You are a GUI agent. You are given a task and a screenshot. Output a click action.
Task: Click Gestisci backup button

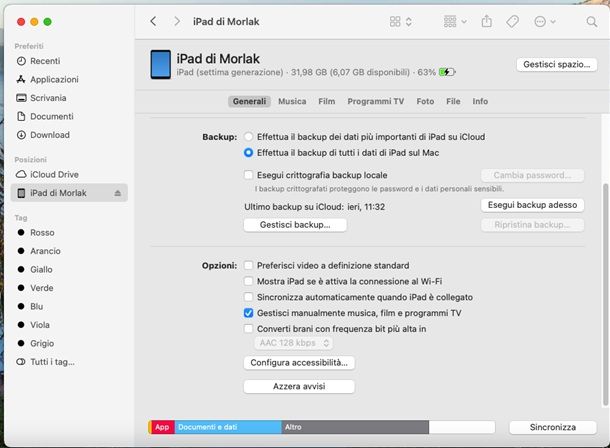[295, 225]
